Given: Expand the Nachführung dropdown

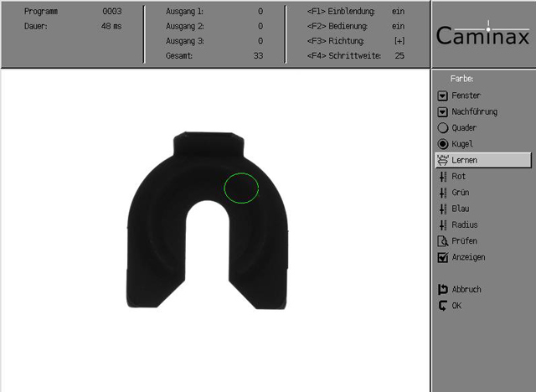Looking at the screenshot, I should pyautogui.click(x=443, y=111).
